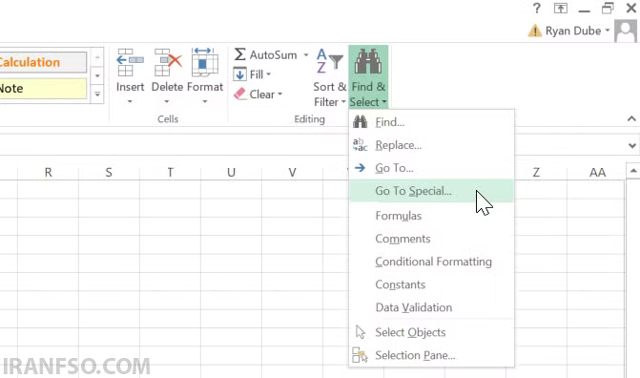Viewport: 640px width, 378px height.
Task: Select column Z header
Action: (536, 172)
